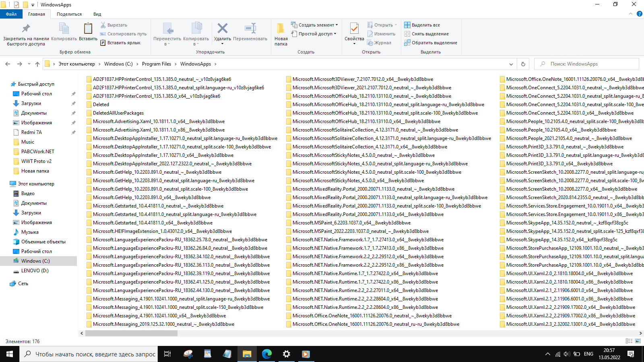Click the Back navigation arrow
The image size is (644, 362).
[x=8, y=64]
